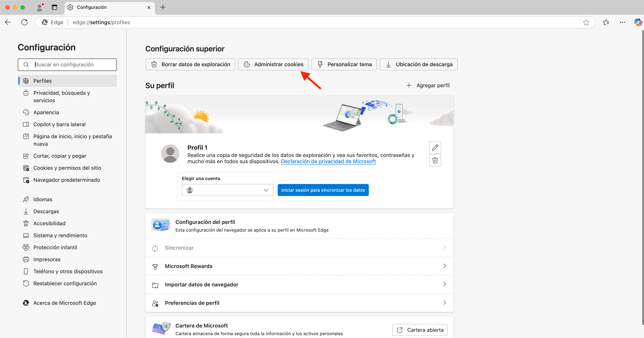The width and height of the screenshot is (644, 338).
Task: Edit profile using the pencil icon
Action: point(435,148)
